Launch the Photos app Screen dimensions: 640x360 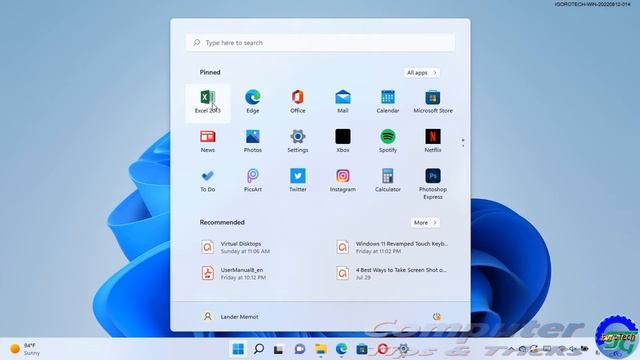253,142
